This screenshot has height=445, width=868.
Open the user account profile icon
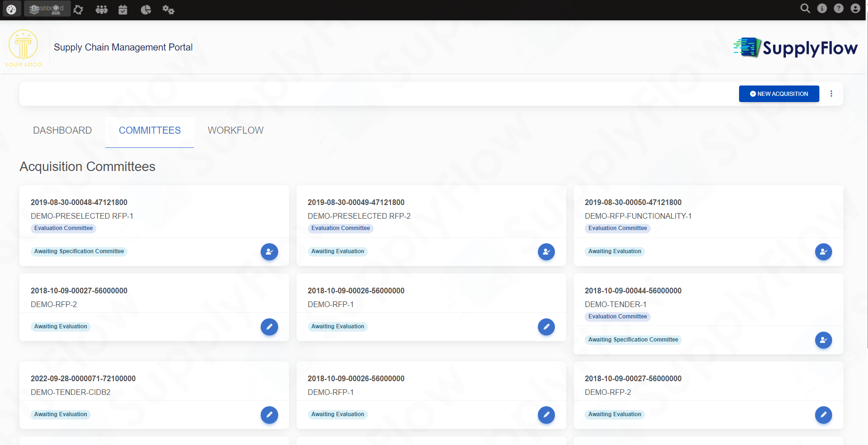pyautogui.click(x=855, y=9)
